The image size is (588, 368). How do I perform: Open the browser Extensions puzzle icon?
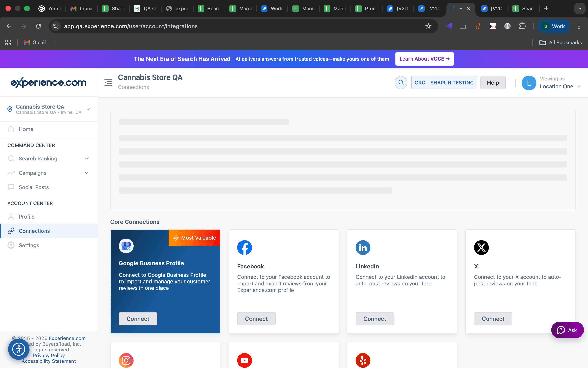click(x=522, y=26)
